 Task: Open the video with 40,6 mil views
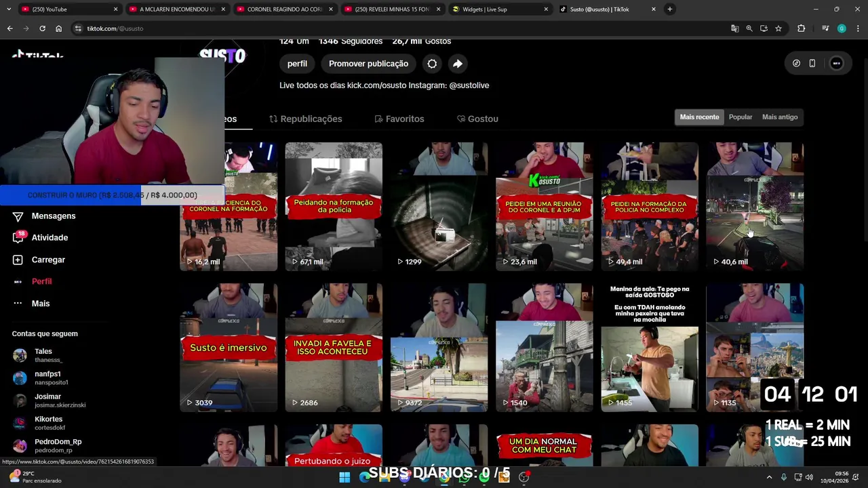[x=755, y=207]
